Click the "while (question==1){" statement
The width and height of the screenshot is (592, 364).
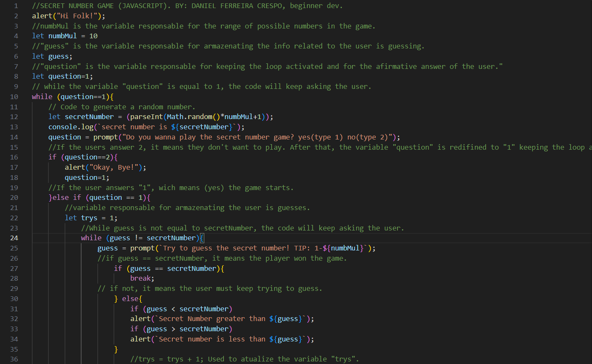[x=73, y=97]
